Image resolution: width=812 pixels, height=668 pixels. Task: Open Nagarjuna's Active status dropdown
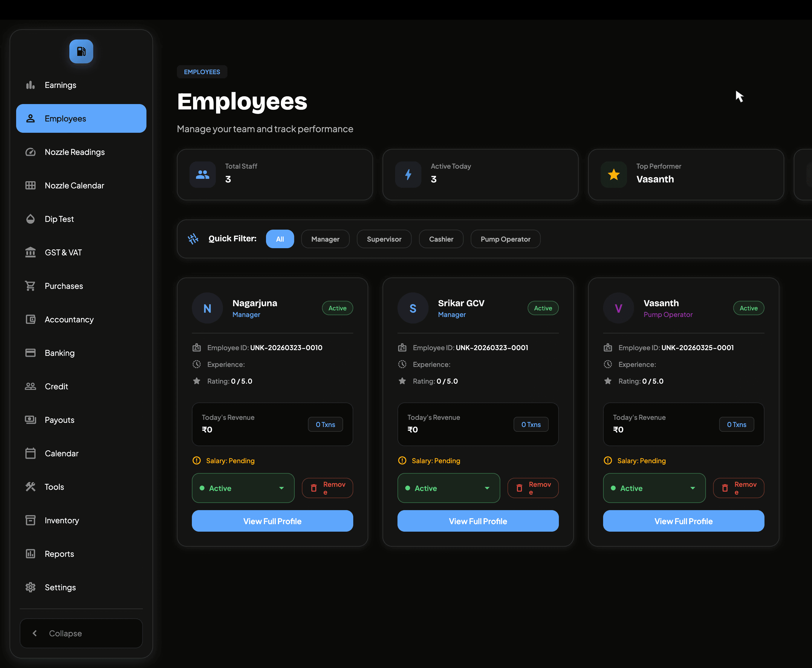[x=243, y=488]
